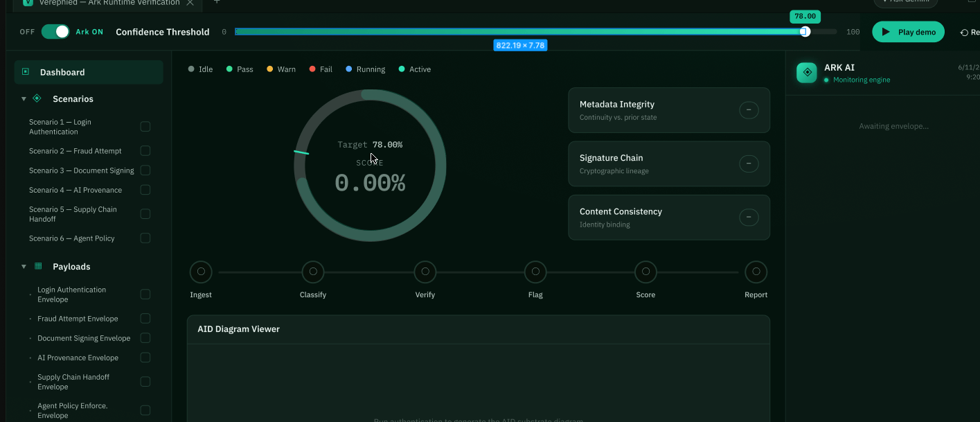The image size is (980, 422).
Task: Click the Report pipeline step circle
Action: click(756, 272)
